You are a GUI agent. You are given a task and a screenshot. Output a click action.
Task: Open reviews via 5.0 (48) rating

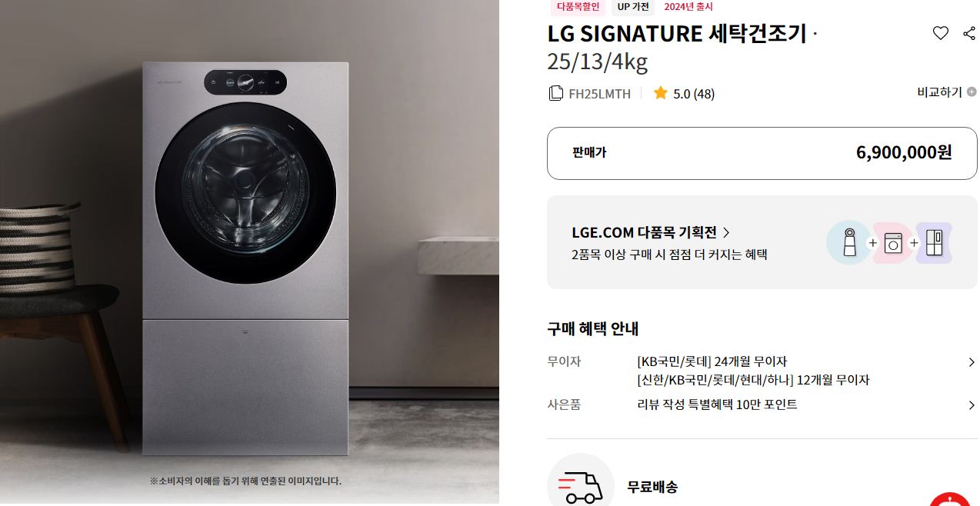[693, 94]
